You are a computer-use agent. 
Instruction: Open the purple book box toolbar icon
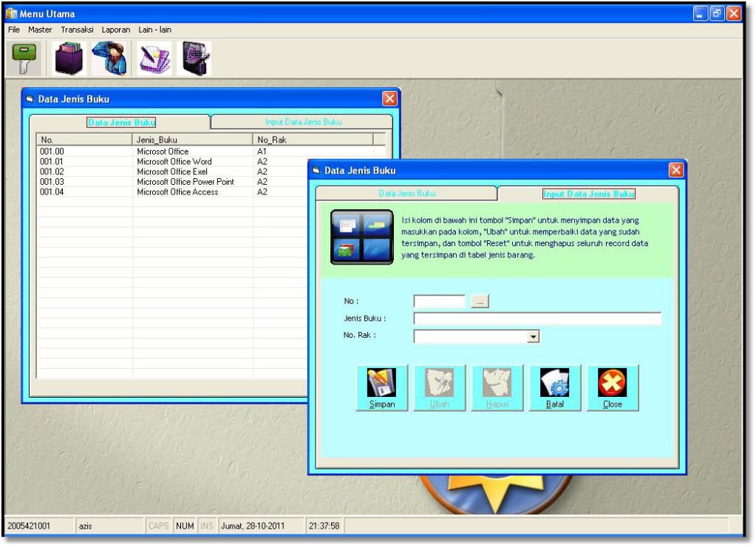(69, 58)
